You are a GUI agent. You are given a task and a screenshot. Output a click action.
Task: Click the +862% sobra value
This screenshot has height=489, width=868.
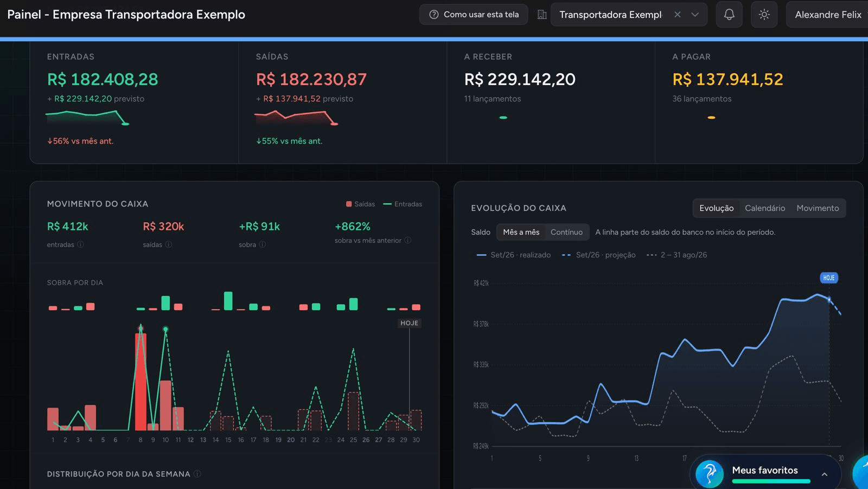[x=353, y=227]
